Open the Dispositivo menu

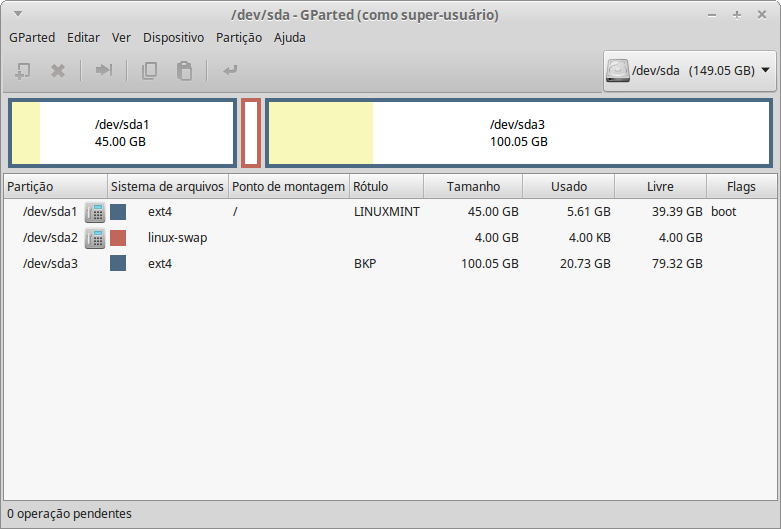[173, 38]
